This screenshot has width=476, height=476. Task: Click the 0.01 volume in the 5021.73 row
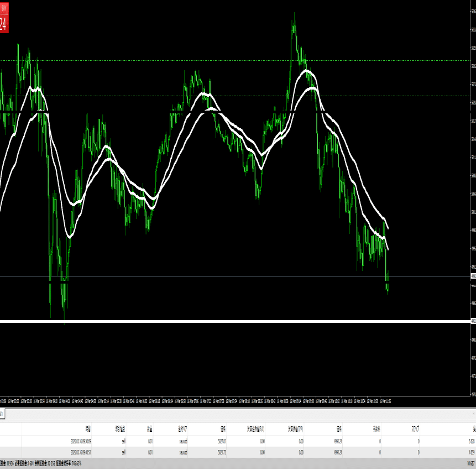150,452
